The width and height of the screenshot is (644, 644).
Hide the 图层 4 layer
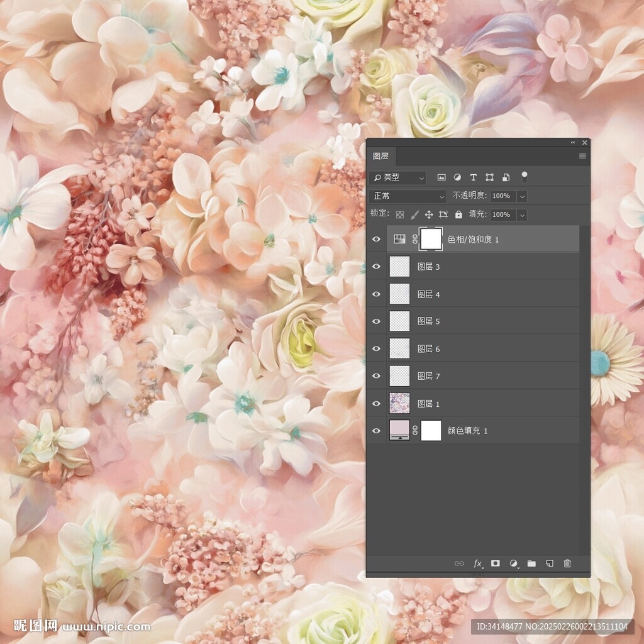(x=376, y=294)
